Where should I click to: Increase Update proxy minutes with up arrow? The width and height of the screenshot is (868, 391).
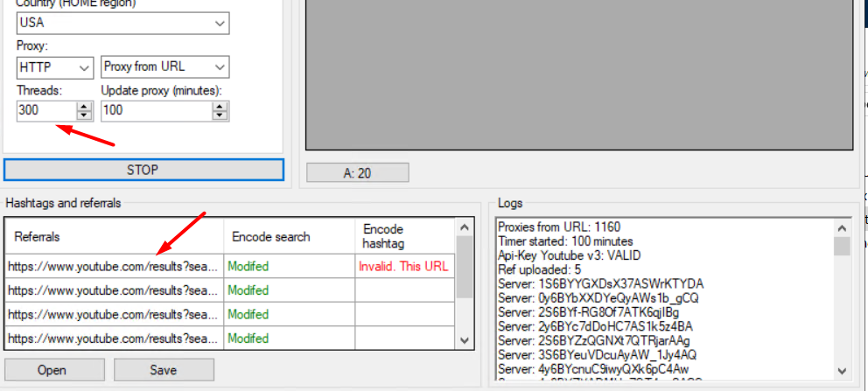click(x=220, y=107)
